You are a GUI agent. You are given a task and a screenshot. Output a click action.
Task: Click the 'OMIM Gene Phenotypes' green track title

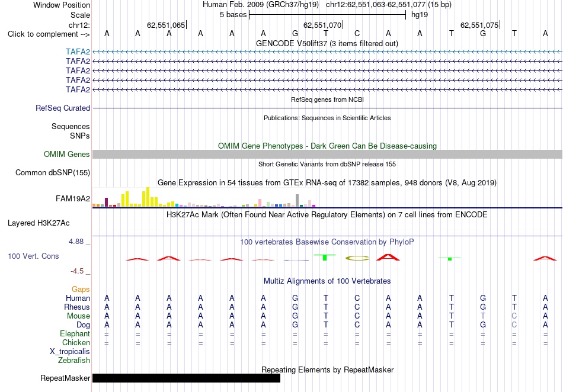pyautogui.click(x=328, y=146)
